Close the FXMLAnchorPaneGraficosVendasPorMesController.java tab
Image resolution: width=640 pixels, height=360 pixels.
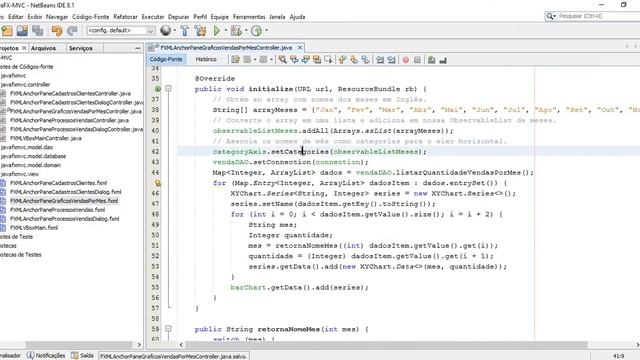click(300, 48)
